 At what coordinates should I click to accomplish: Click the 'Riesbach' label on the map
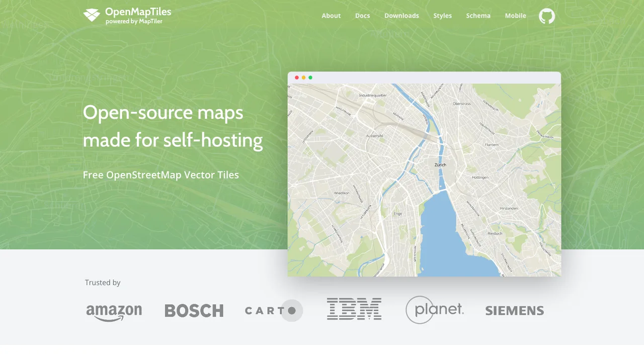[495, 233]
